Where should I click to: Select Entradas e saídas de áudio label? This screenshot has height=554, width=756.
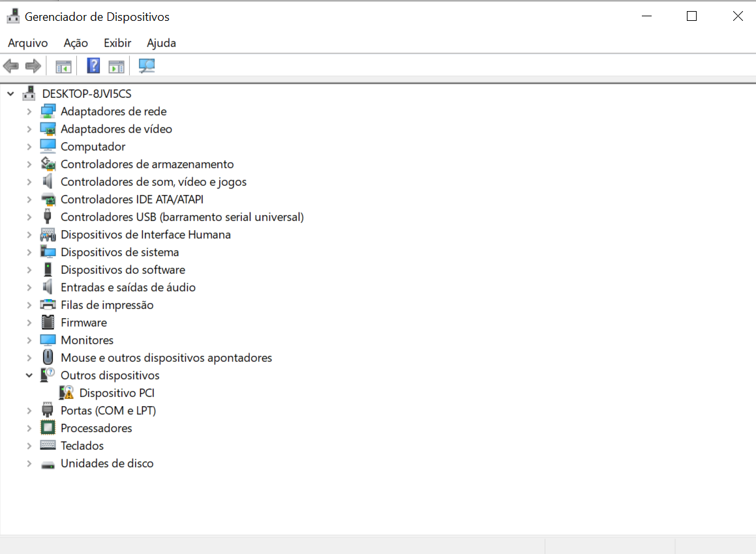point(128,287)
